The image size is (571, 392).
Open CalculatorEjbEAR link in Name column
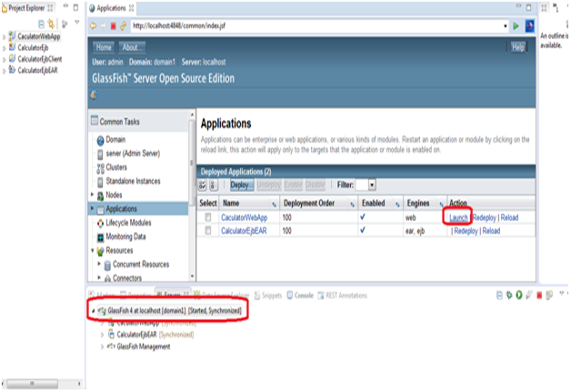[x=244, y=231]
